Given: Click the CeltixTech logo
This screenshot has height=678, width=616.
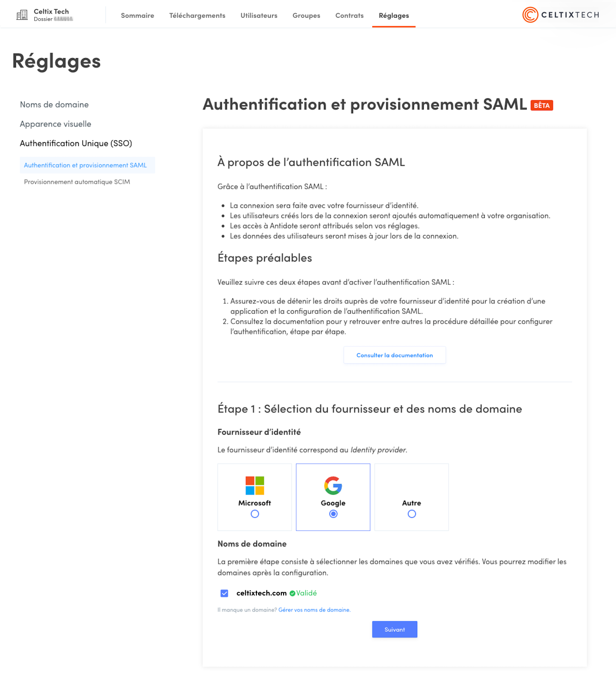Looking at the screenshot, I should 561,15.
